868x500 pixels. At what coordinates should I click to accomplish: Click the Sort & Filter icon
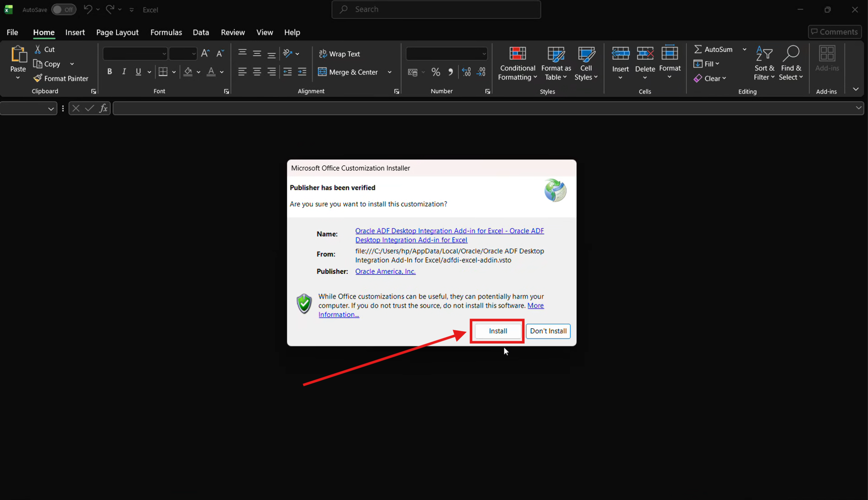click(764, 54)
